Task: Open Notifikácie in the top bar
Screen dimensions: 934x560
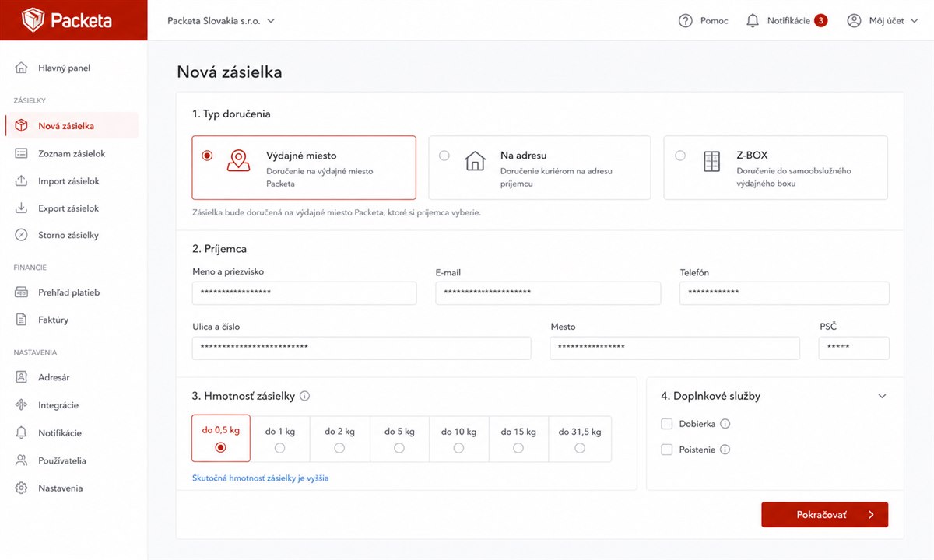Action: click(x=786, y=21)
